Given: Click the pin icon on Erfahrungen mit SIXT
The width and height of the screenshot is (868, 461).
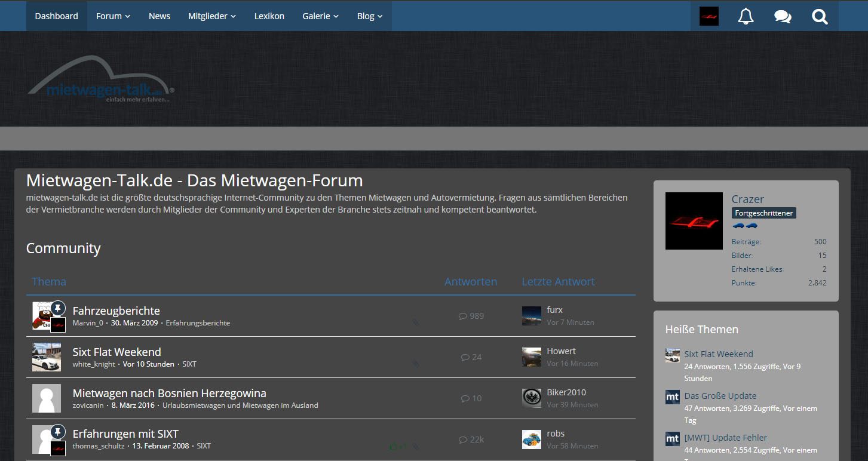Looking at the screenshot, I should pyautogui.click(x=57, y=431).
